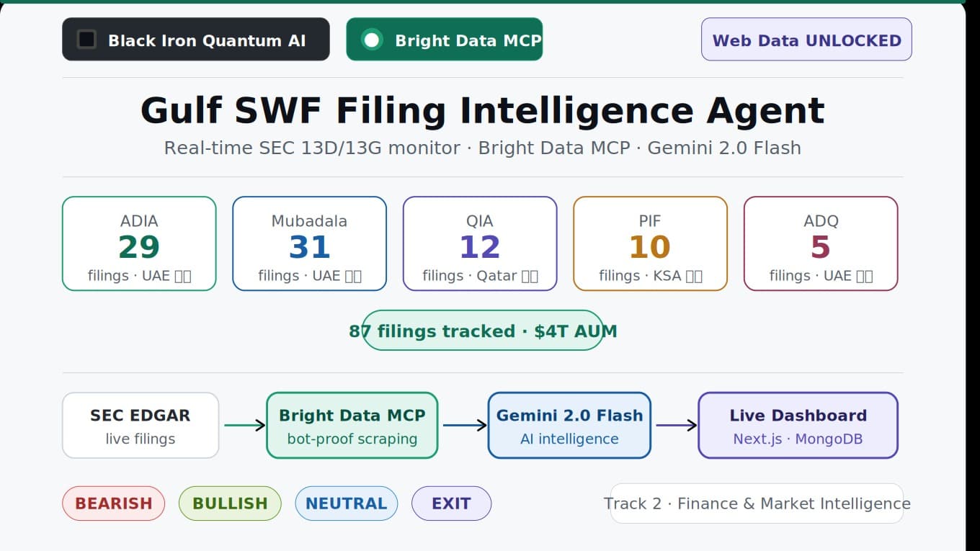Click the ADQ count 5

point(821,248)
